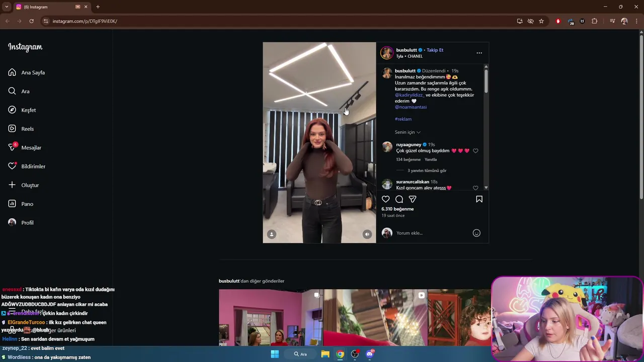Viewport: 644px width, 362px height.
Task: Click the address bar URL
Action: (x=85, y=21)
